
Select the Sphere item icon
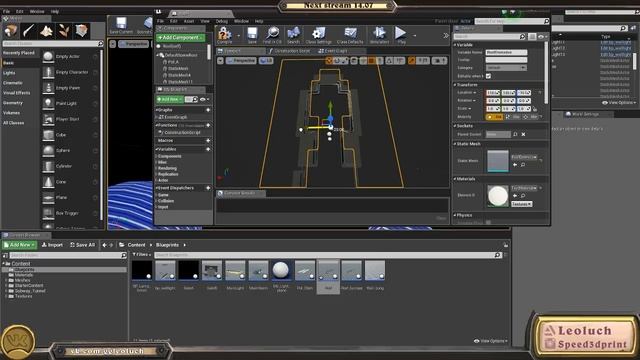pos(48,150)
